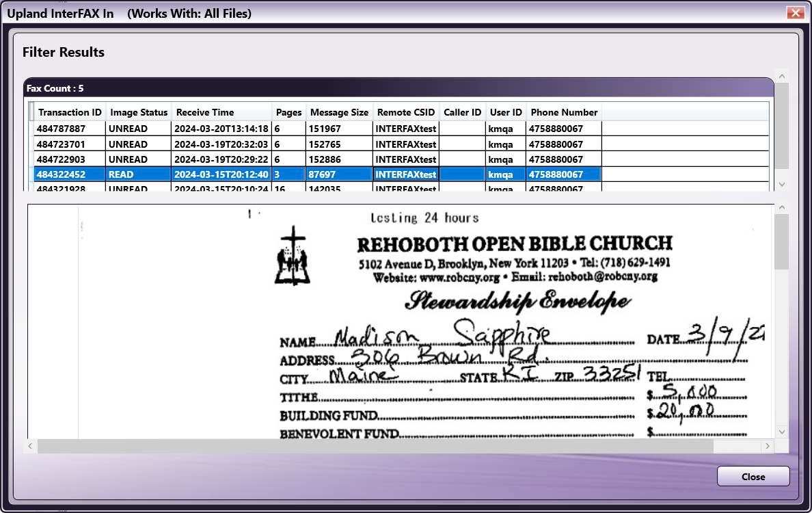
Task: Click the fax preview scroll down arrow
Action: [782, 432]
